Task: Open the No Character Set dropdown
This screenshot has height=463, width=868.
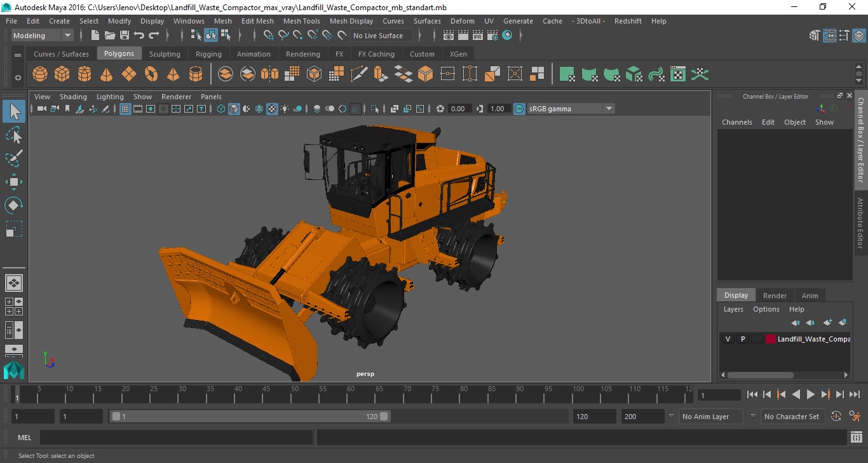Action: click(x=792, y=417)
